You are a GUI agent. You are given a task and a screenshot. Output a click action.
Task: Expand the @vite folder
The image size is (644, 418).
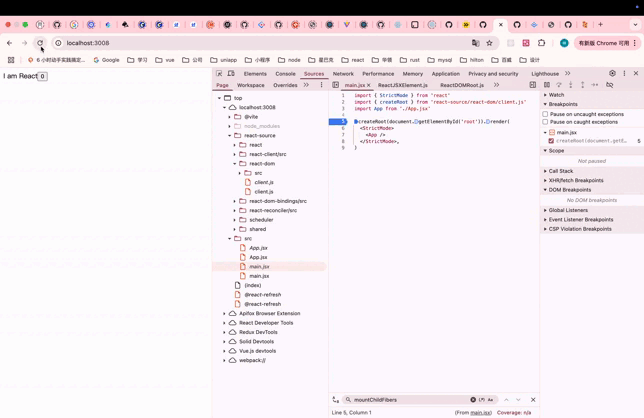230,117
